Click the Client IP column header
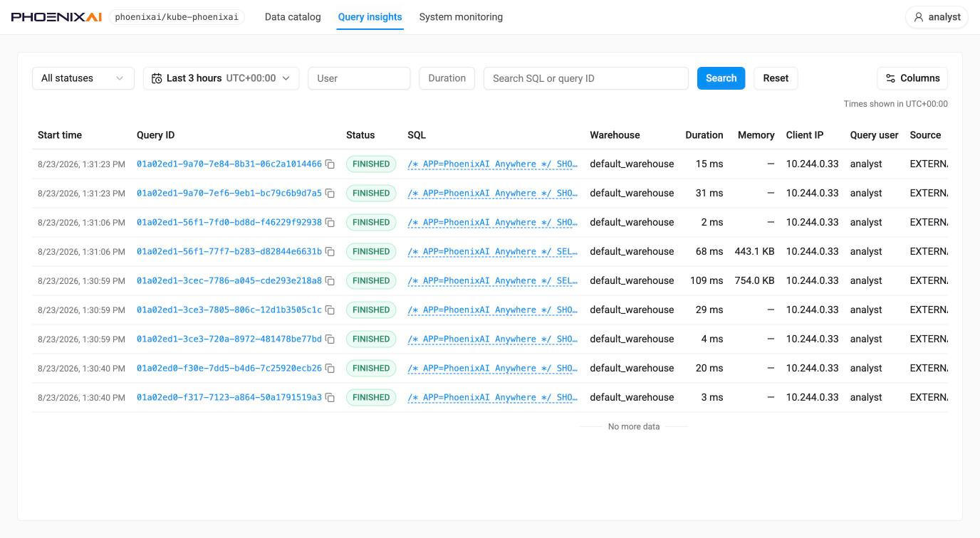The height and width of the screenshot is (538, 980). point(805,135)
